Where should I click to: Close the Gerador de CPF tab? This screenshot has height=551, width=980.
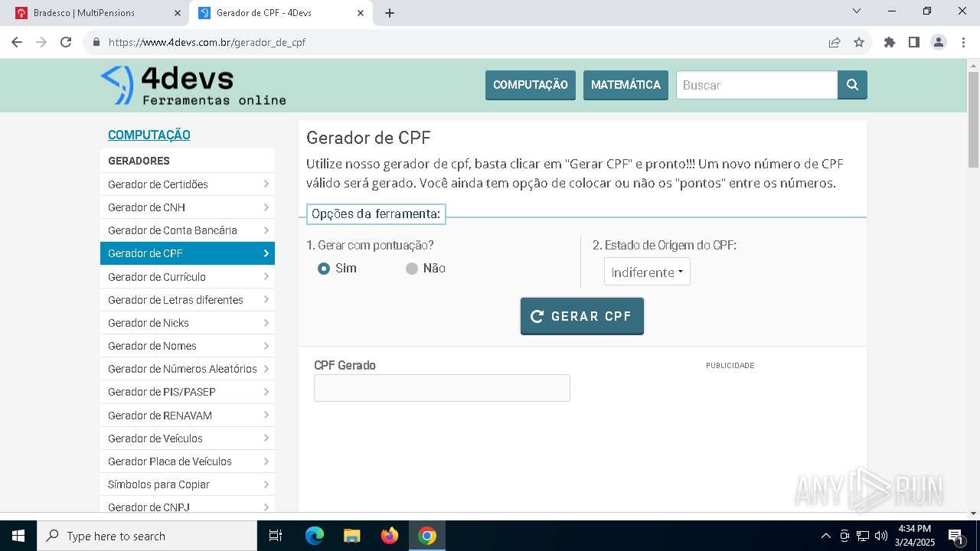pyautogui.click(x=361, y=13)
